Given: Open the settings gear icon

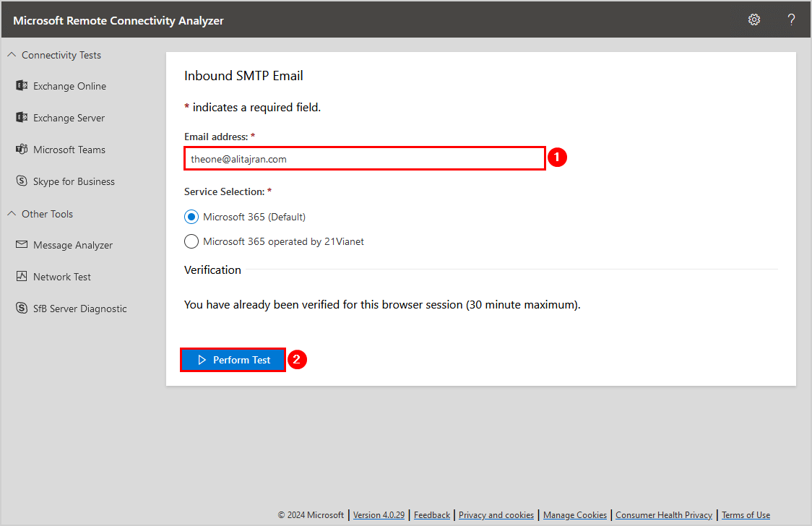Looking at the screenshot, I should pyautogui.click(x=754, y=20).
